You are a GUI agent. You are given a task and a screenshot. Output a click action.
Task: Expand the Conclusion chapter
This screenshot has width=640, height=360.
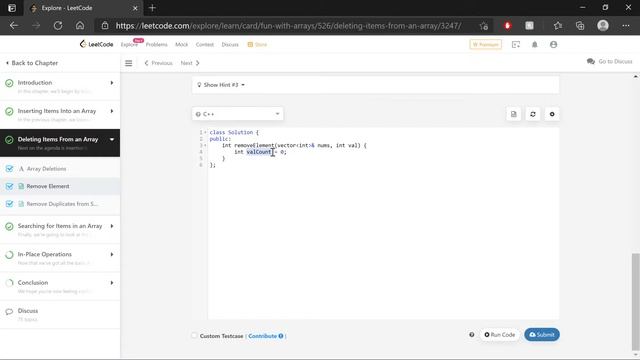tap(112, 283)
